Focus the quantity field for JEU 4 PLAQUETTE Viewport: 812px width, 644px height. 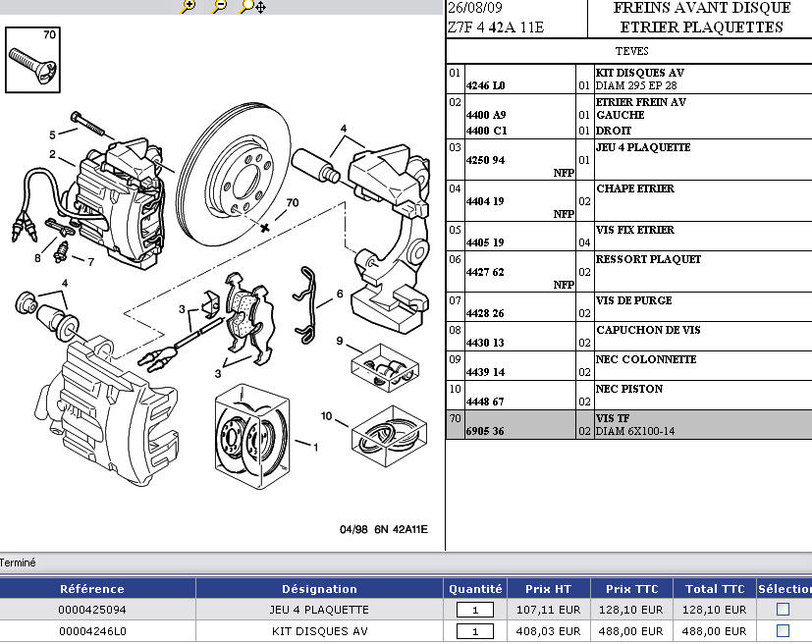click(x=475, y=610)
